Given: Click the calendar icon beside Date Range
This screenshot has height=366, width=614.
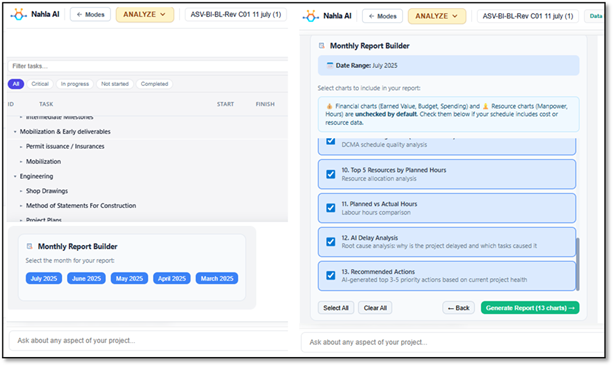Looking at the screenshot, I should 330,65.
